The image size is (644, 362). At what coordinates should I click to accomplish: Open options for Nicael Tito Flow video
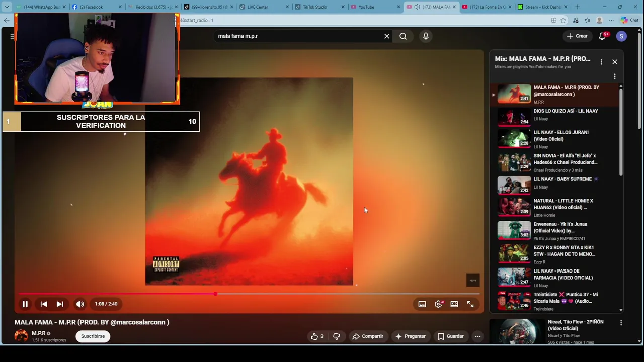pyautogui.click(x=621, y=323)
